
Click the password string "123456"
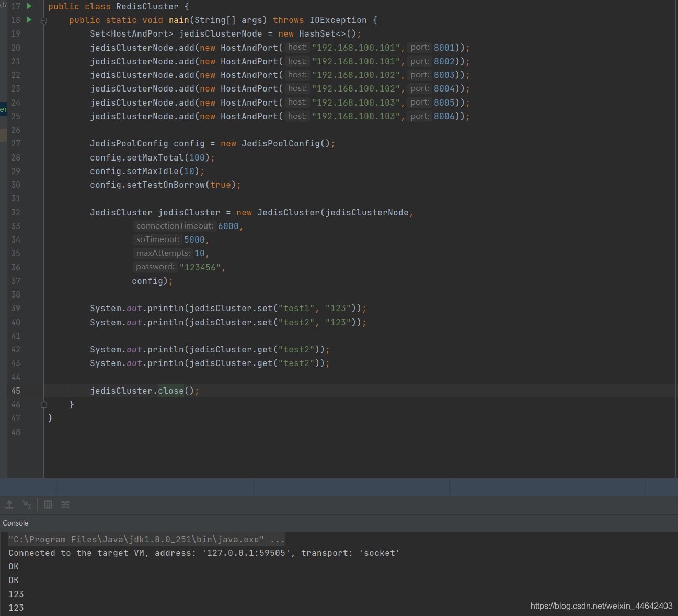pyautogui.click(x=200, y=267)
